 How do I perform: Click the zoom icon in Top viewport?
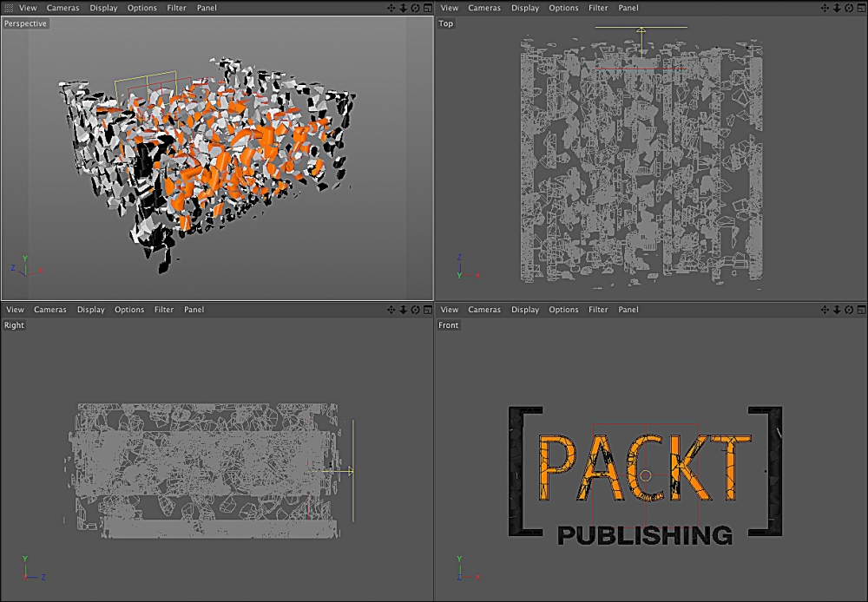coord(837,8)
